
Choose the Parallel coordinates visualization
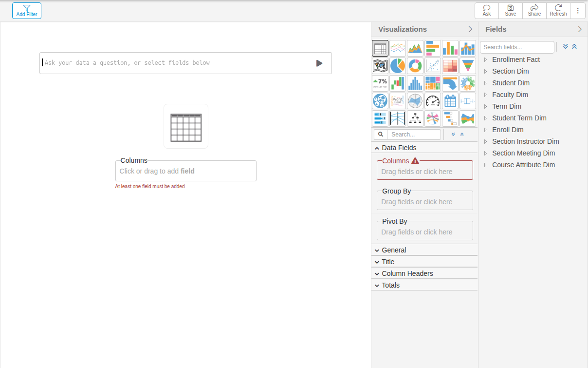coord(398,118)
